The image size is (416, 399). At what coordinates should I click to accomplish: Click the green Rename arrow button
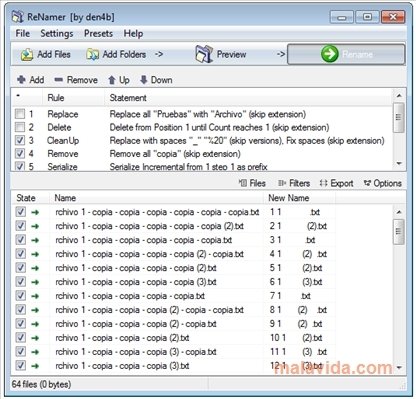(346, 54)
